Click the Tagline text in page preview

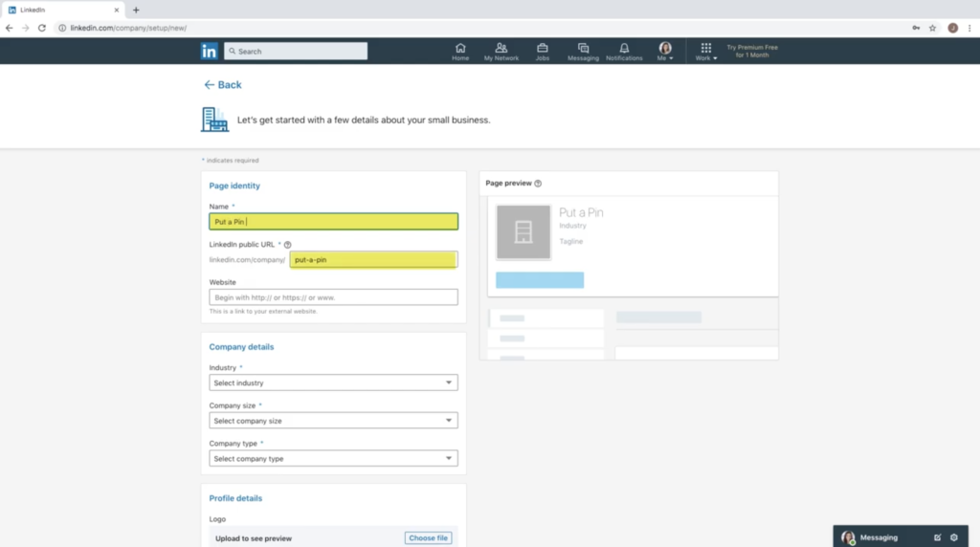click(571, 242)
